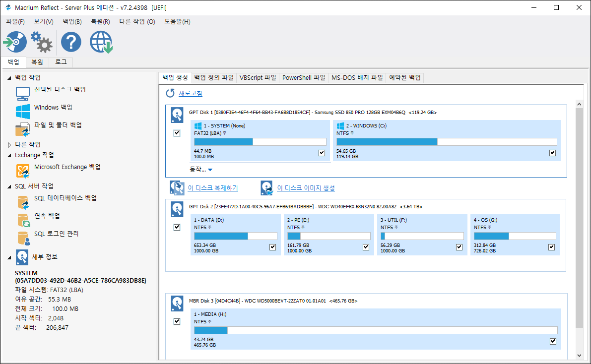
Task: Open the 예약된 백업 tab
Action: [x=405, y=78]
